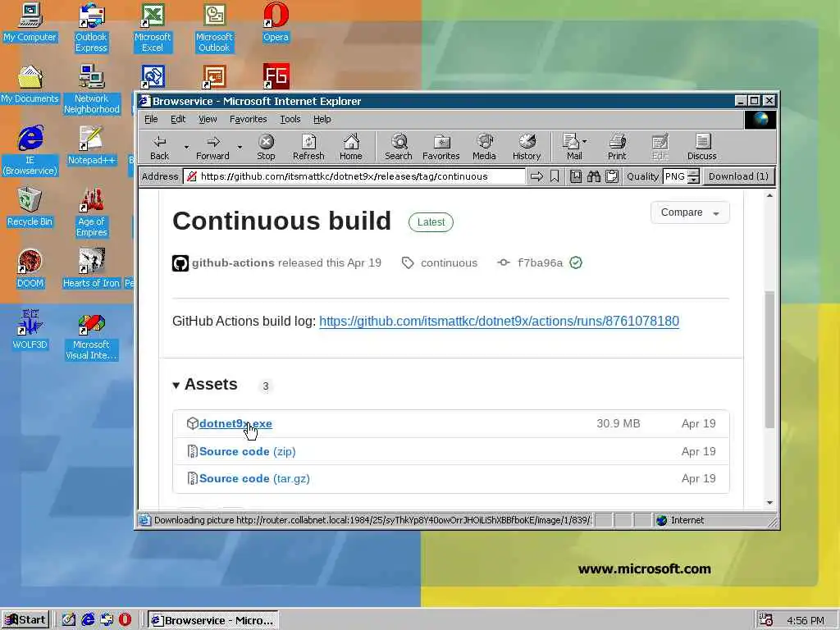Open the Favorites menu
The image size is (840, 630).
coord(248,119)
